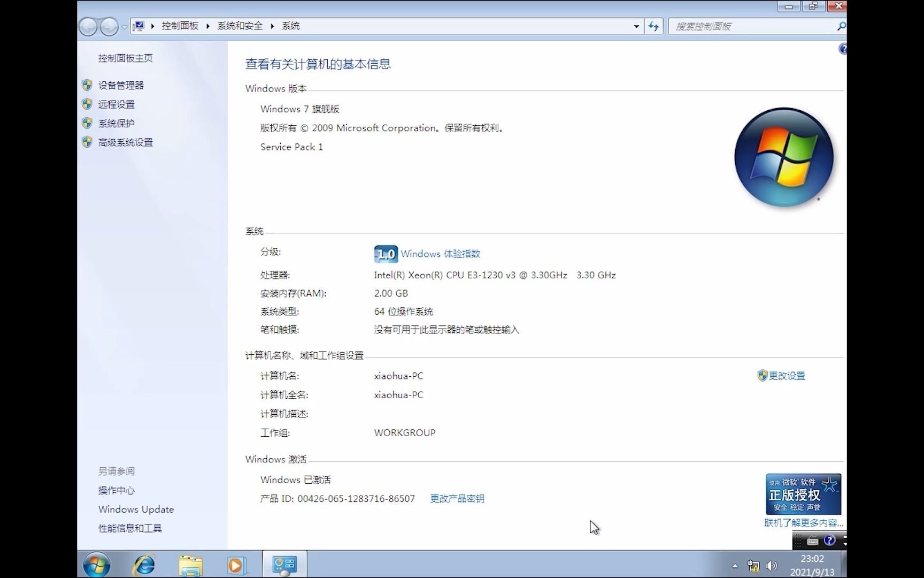The height and width of the screenshot is (578, 924).
Task: Click the address bar refresh button
Action: (x=654, y=26)
